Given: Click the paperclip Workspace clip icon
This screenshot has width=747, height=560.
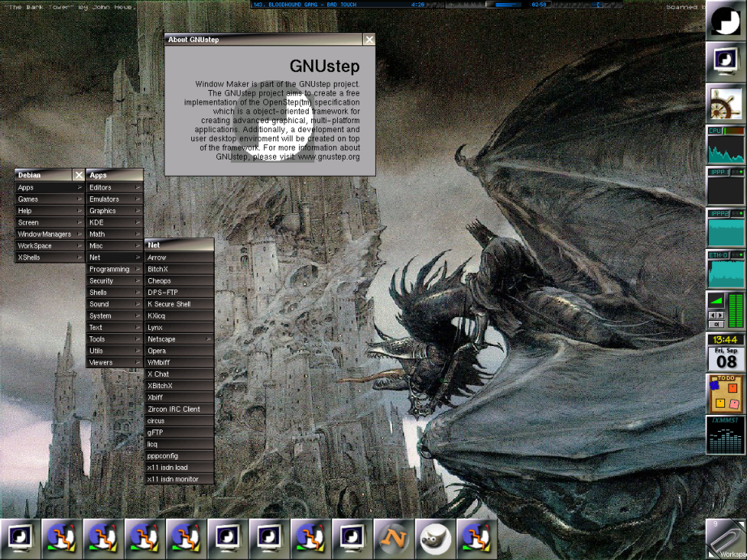Looking at the screenshot, I should (x=726, y=539).
